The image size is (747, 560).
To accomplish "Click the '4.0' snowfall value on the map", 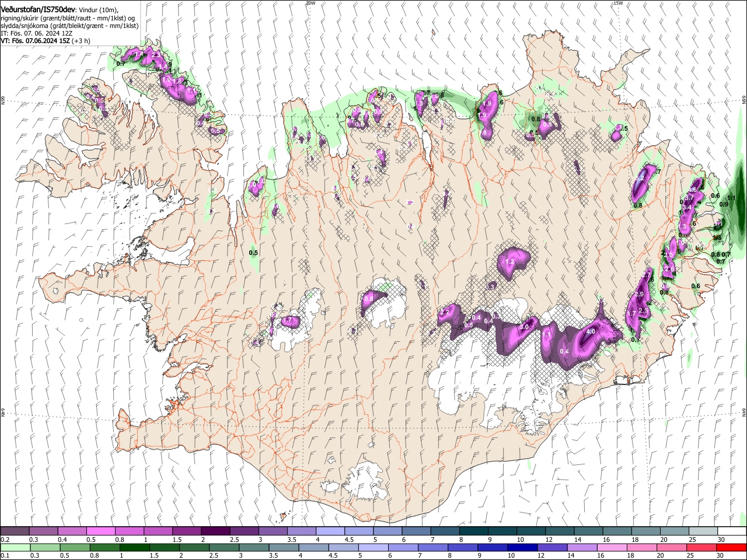I will tap(590, 331).
